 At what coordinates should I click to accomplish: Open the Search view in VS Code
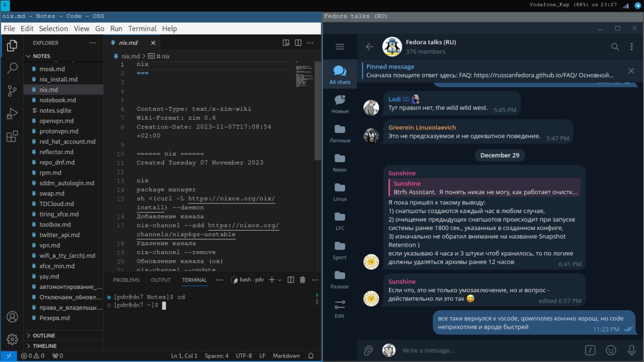click(12, 69)
